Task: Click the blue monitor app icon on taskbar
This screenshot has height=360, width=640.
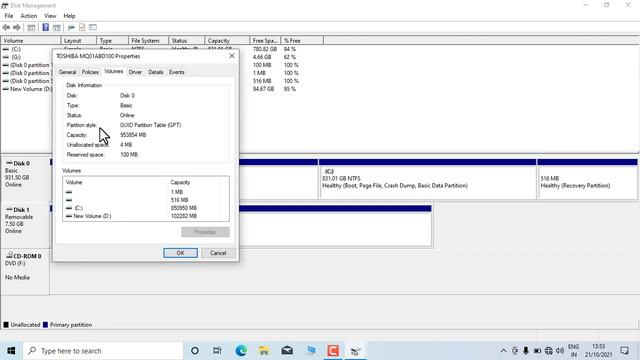Action: click(x=311, y=351)
